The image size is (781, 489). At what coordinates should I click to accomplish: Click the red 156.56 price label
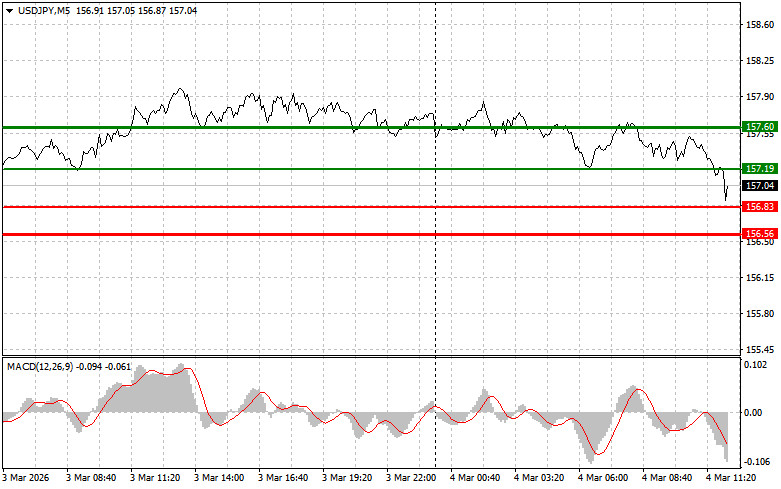759,233
